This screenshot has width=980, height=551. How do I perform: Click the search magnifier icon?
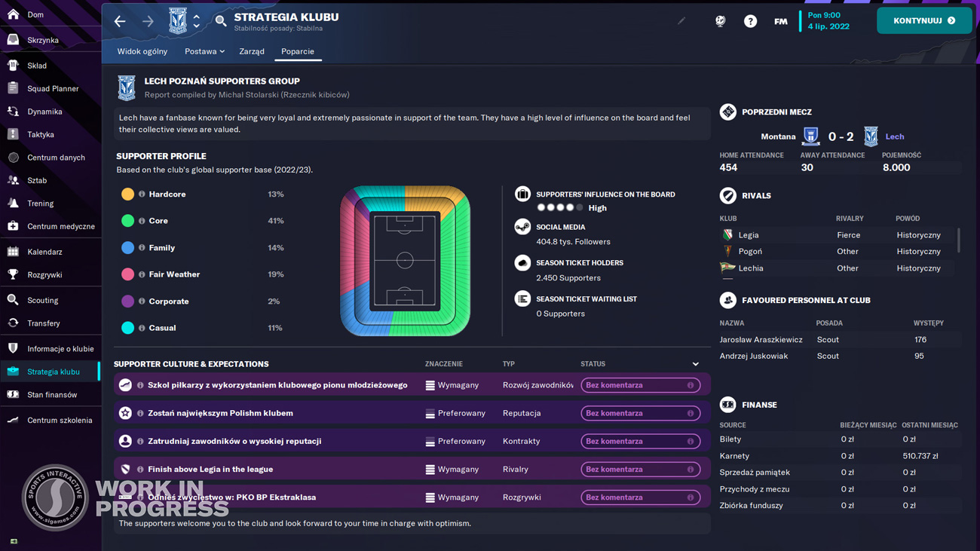click(221, 21)
